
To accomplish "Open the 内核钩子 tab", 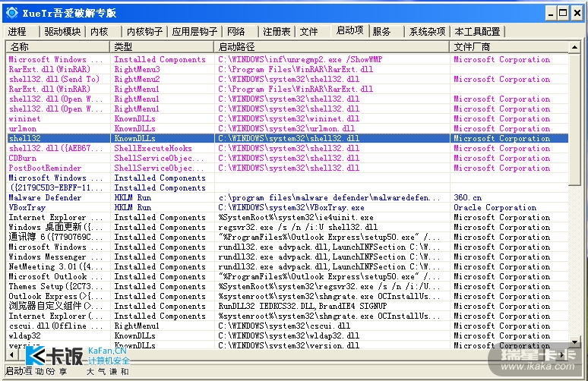I will point(144,31).
